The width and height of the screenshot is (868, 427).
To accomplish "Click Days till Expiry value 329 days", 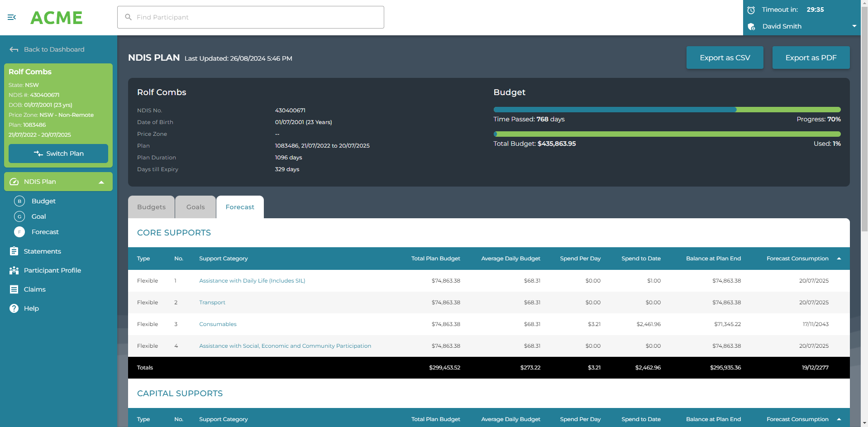I will [287, 169].
